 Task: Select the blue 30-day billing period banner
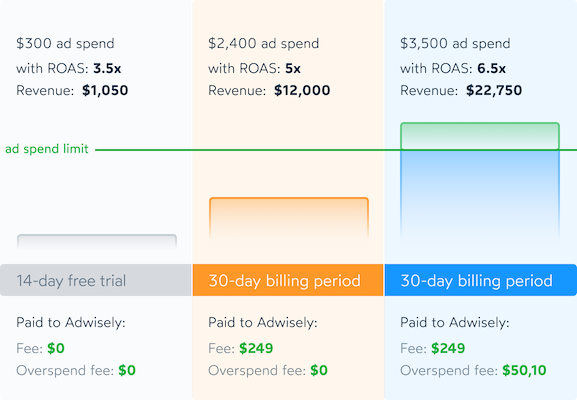click(x=481, y=280)
